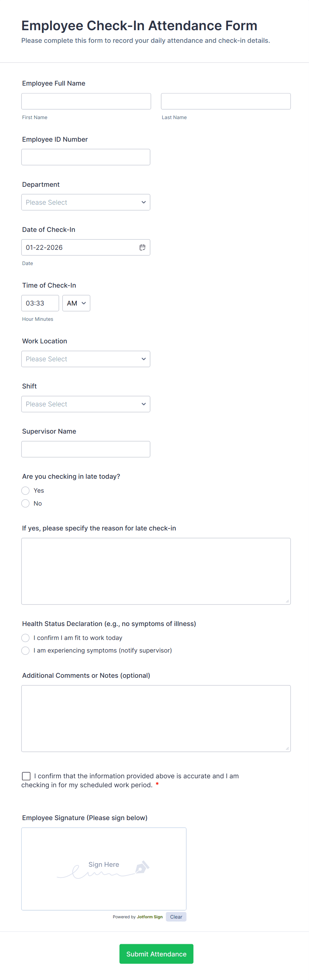
Task: Select 'I confirm I am fit to work today'
Action: 25,638
